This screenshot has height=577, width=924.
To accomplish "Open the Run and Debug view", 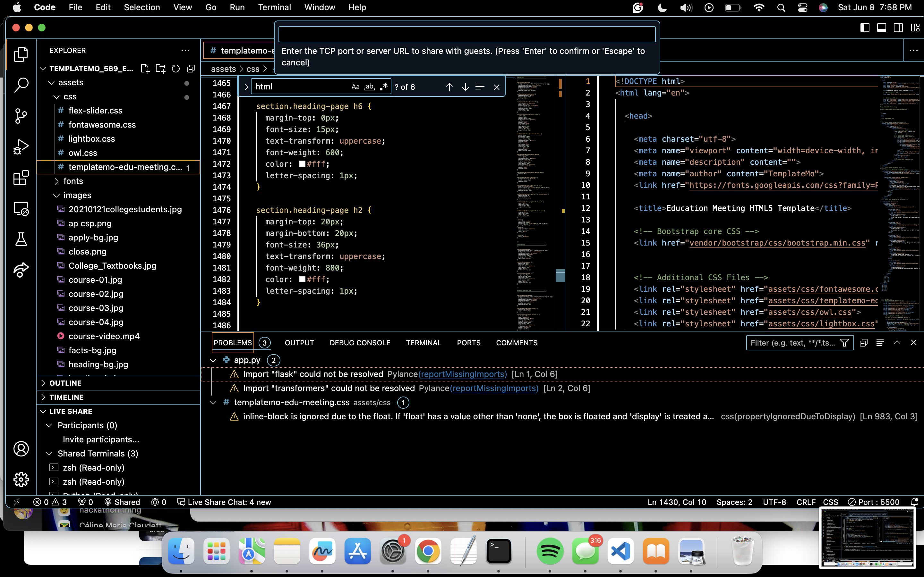I will [21, 147].
